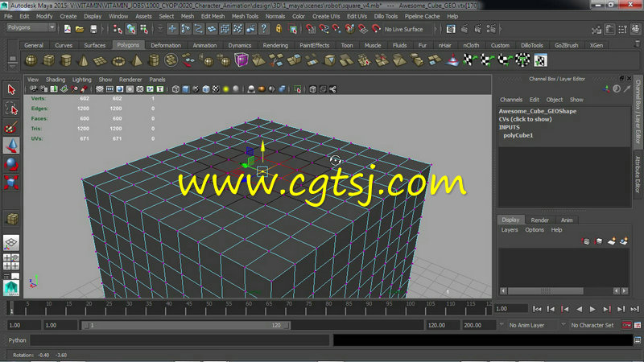Click the Python command line input
644x362 pixels.
[x=180, y=340]
